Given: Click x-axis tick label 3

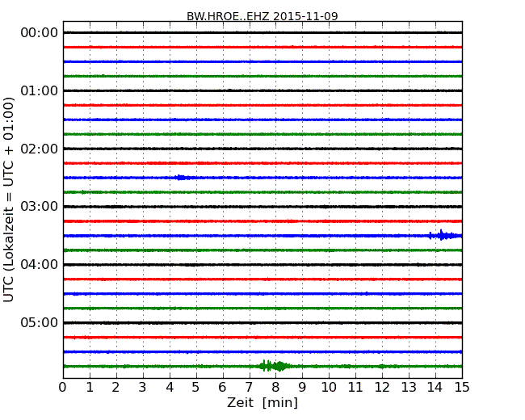Looking at the screenshot, I should coord(143,388).
